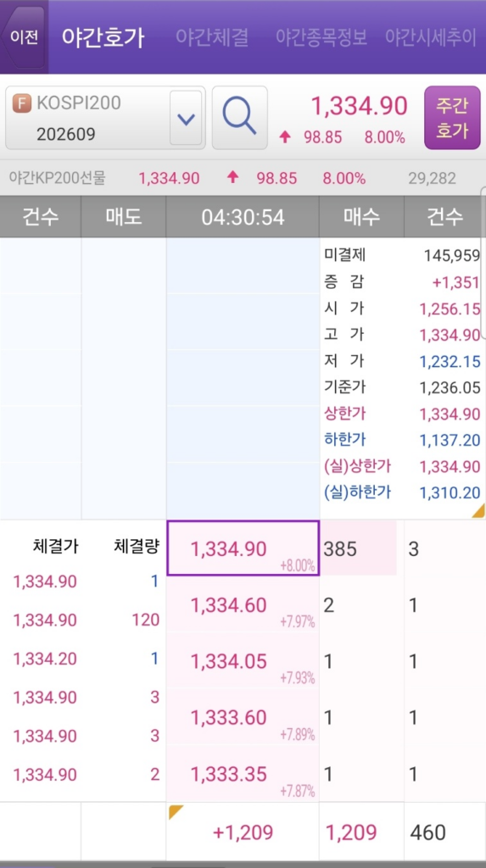486x868 pixels.
Task: Tap the orange corner marker beside +1,209
Action: point(176,812)
